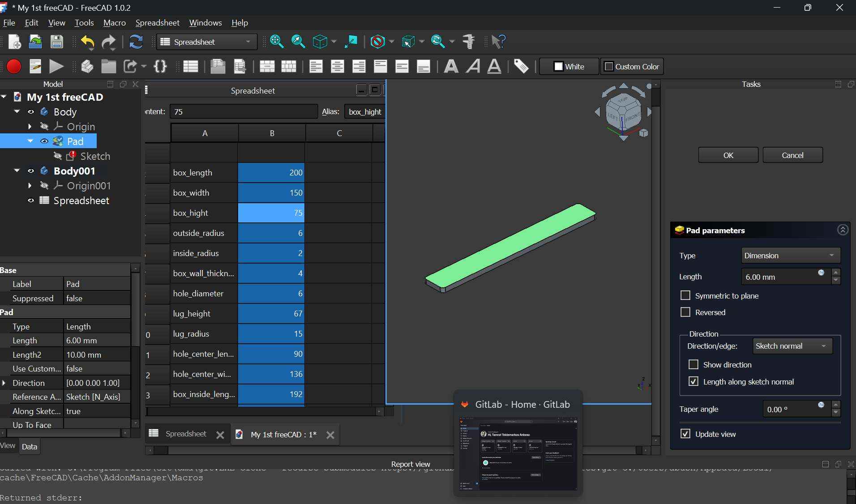Click the Open document icon
Screen dimensions: 856x504
(x=35, y=42)
